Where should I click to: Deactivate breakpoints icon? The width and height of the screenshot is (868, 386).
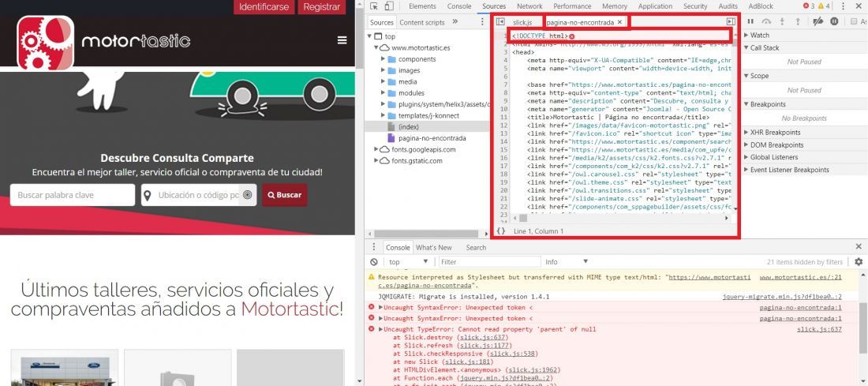[x=817, y=21]
